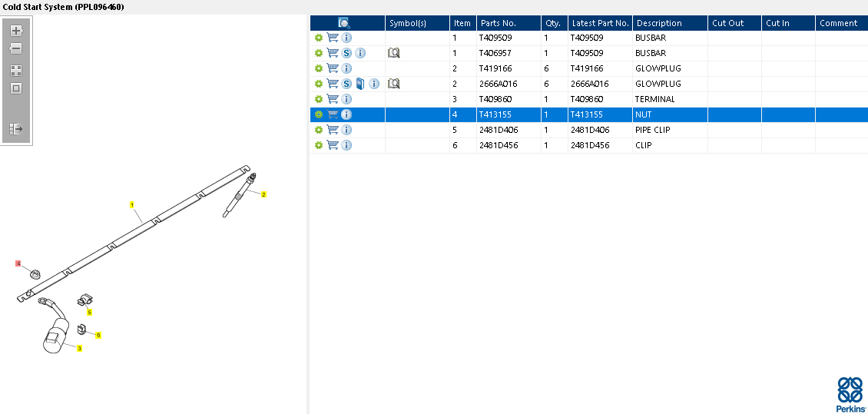Add T409860 TERMINAL to cart
Screen dimensions: 868x414
pos(333,99)
